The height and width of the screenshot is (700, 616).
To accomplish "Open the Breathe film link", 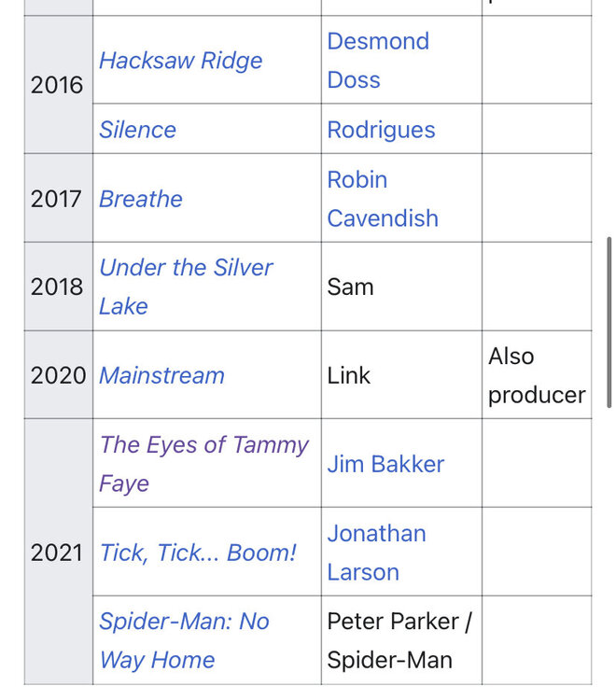I will pos(141,199).
